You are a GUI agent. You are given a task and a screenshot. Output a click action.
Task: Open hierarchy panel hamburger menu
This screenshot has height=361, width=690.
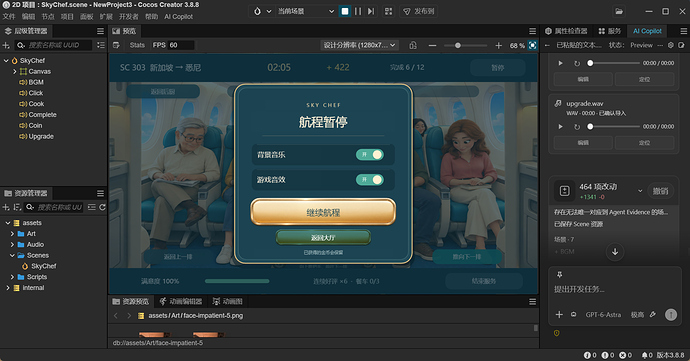100,31
